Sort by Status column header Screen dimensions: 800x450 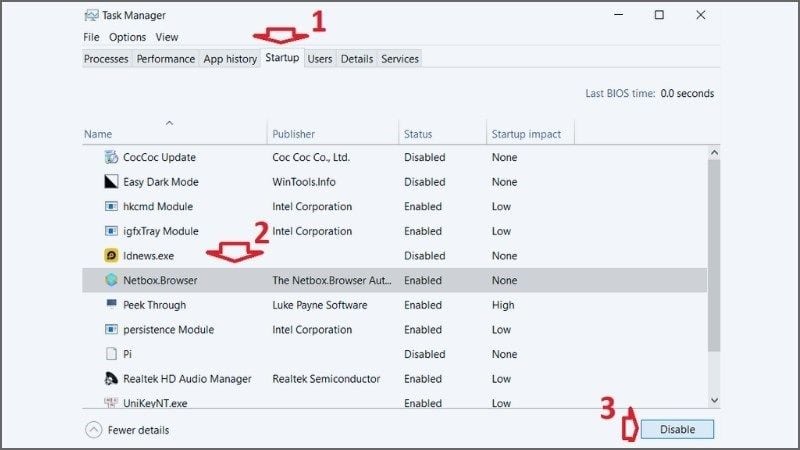click(x=418, y=134)
